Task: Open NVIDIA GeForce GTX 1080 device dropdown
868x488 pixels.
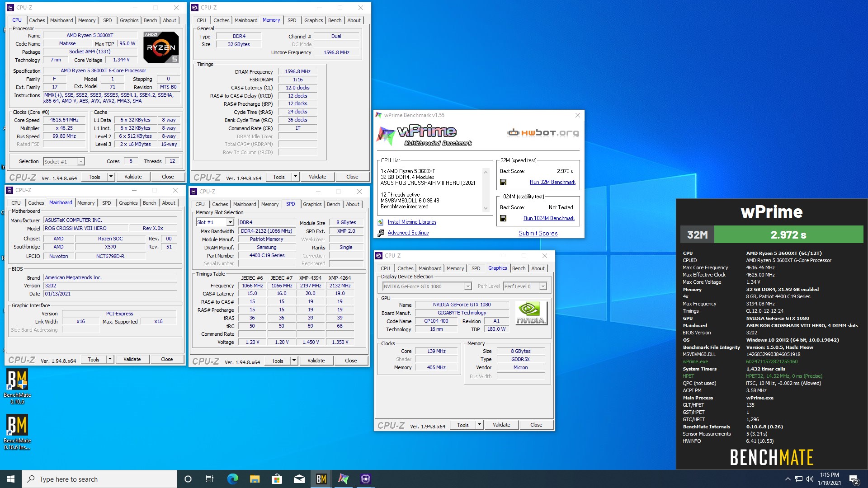Action: tap(427, 286)
